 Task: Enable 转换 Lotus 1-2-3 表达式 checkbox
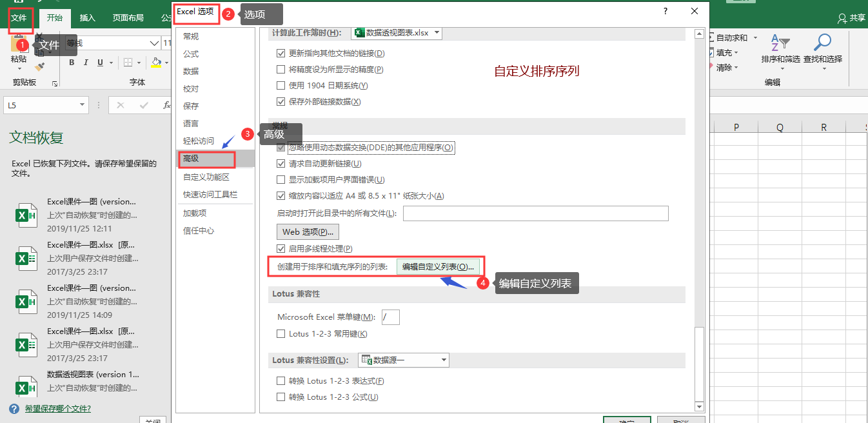281,381
